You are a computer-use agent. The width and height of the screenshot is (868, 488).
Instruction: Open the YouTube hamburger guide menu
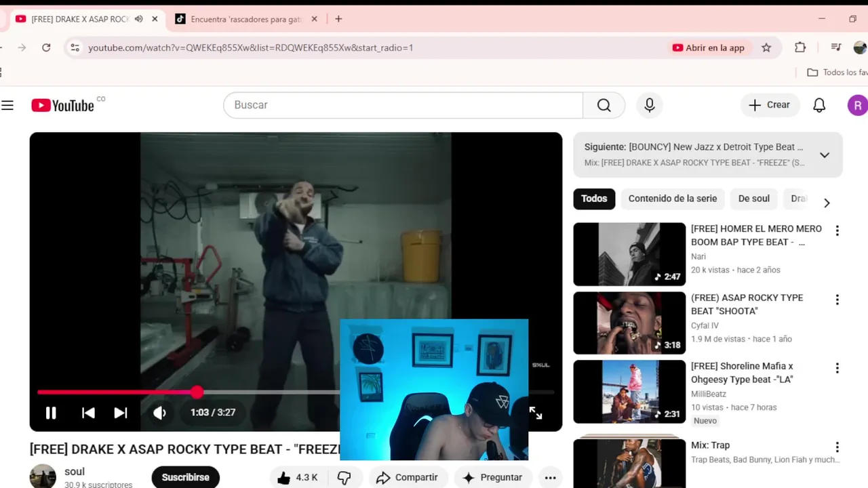(x=7, y=105)
